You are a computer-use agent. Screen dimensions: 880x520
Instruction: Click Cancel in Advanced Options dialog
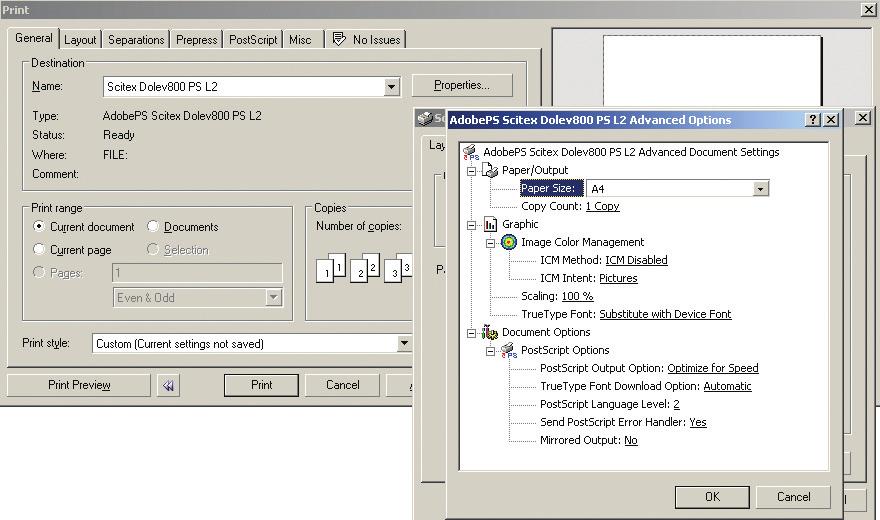[x=793, y=497]
